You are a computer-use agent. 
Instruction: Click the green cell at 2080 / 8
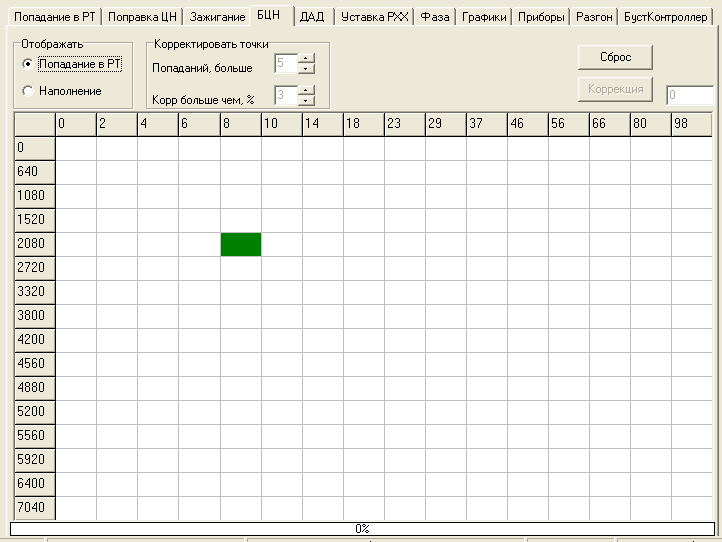[241, 244]
